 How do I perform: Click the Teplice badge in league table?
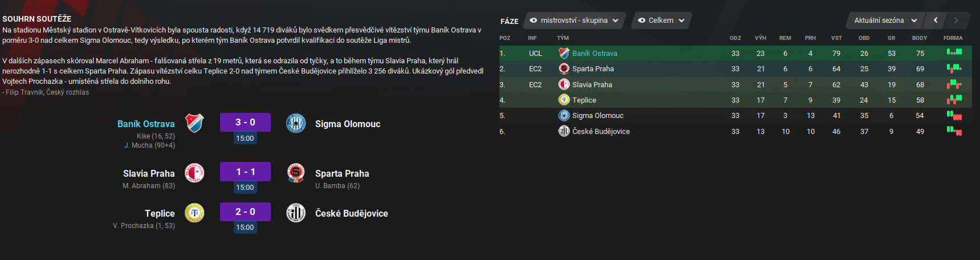tap(564, 100)
